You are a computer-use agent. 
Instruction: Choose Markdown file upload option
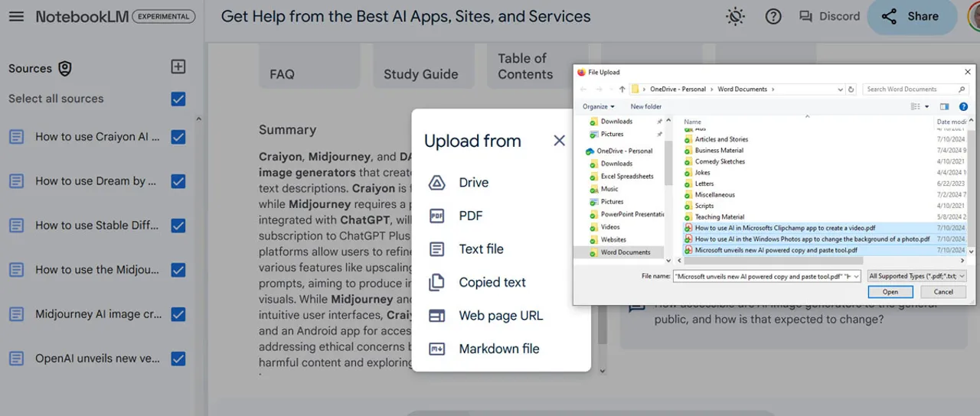coord(501,349)
